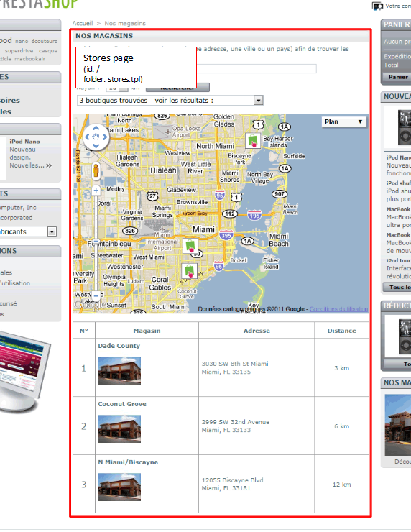This screenshot has height=532, width=411.
Task: Click the store photo in Nos Magasins block
Action: coord(398,425)
